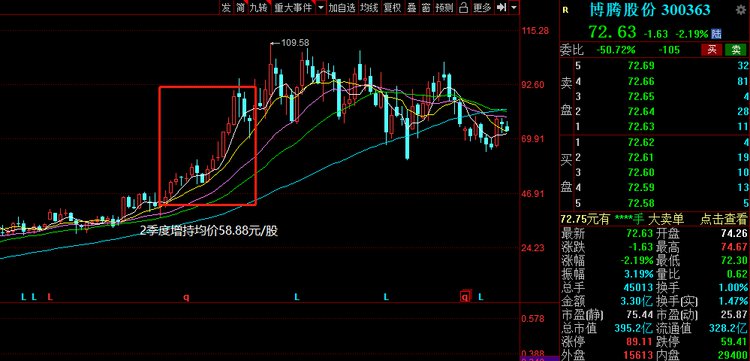Click the 涨停 value 89.11
The width and height of the screenshot is (750, 361).
[639, 341]
